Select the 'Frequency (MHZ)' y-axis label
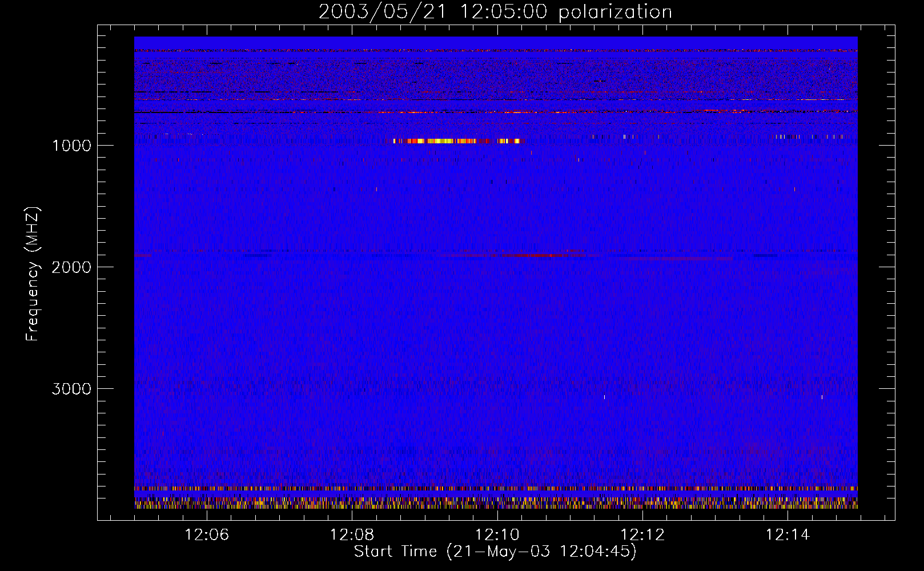The height and width of the screenshot is (571, 924). 33,274
